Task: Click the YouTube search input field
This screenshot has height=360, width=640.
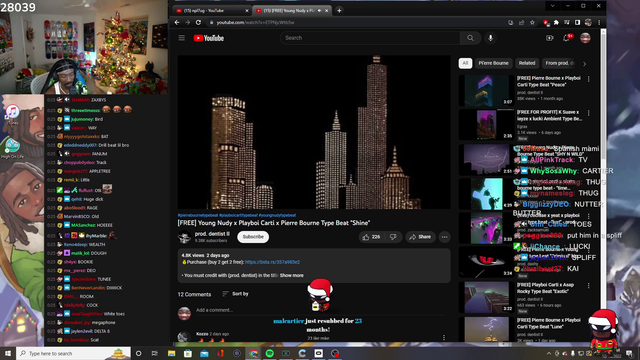Action: [x=370, y=38]
